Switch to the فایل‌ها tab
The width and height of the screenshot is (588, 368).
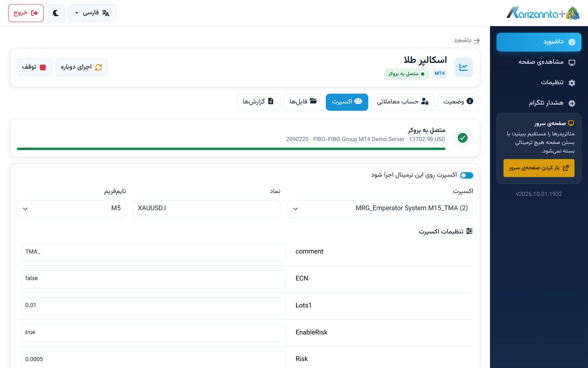point(303,102)
